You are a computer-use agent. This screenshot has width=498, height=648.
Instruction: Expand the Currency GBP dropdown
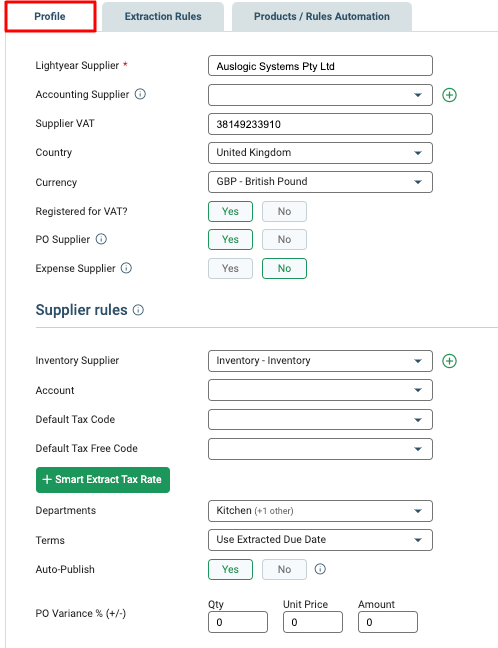click(x=320, y=182)
